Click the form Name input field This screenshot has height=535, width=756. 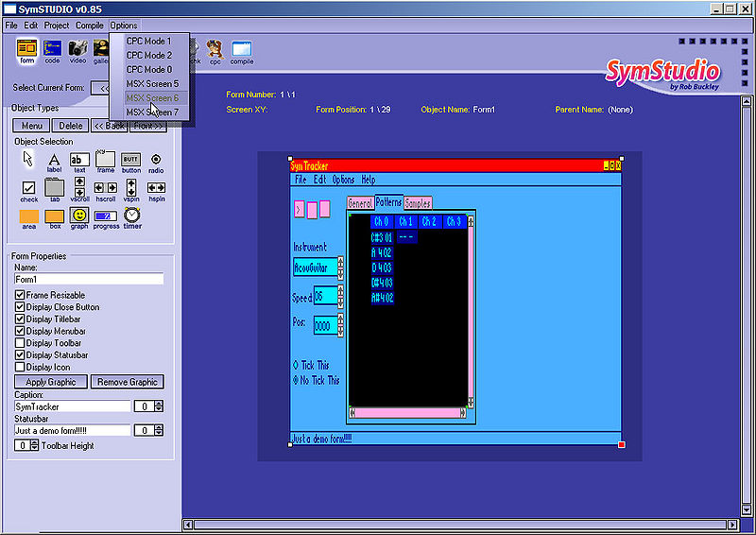[89, 280]
